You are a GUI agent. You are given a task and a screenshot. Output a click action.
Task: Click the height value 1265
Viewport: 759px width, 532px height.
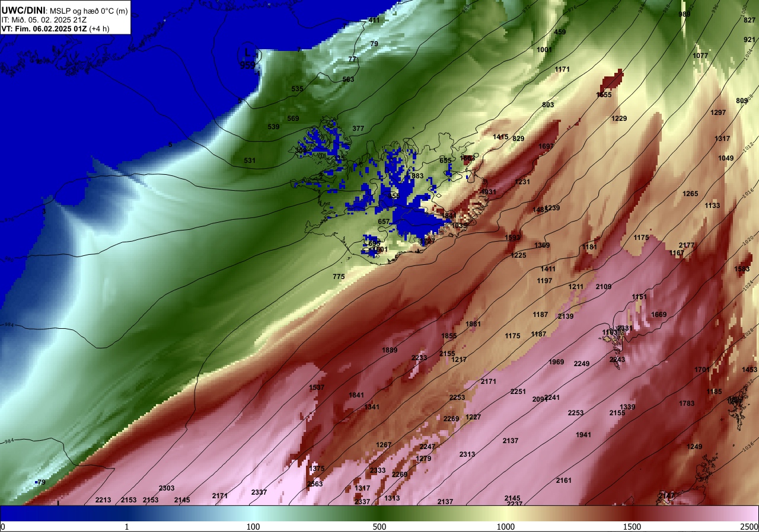(690, 194)
